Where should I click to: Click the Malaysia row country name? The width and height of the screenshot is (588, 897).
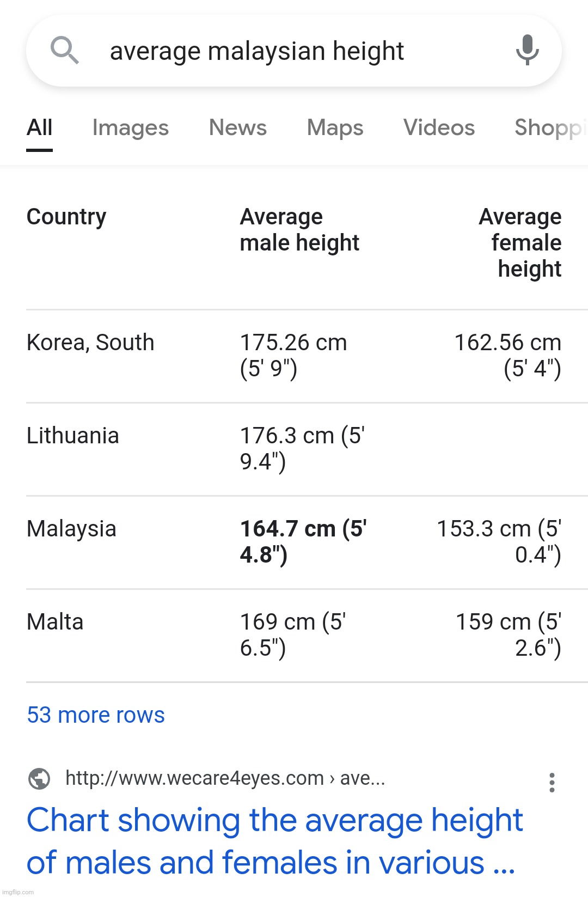tap(71, 529)
